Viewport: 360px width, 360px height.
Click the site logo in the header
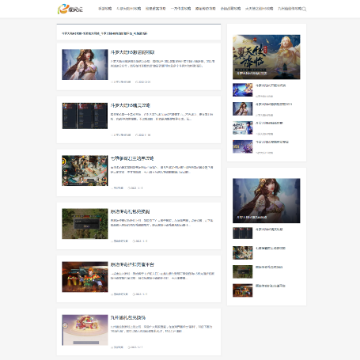click(x=70, y=9)
